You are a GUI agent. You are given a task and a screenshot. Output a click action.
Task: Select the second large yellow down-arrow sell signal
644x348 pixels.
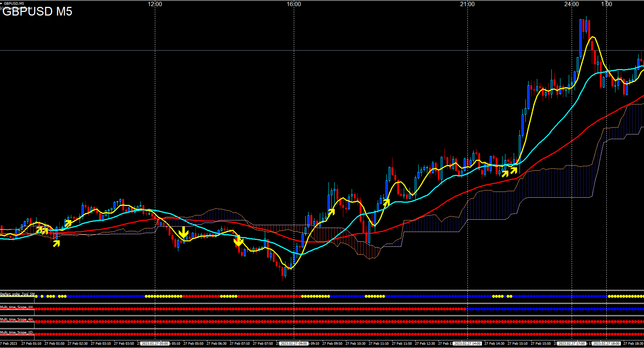point(238,240)
